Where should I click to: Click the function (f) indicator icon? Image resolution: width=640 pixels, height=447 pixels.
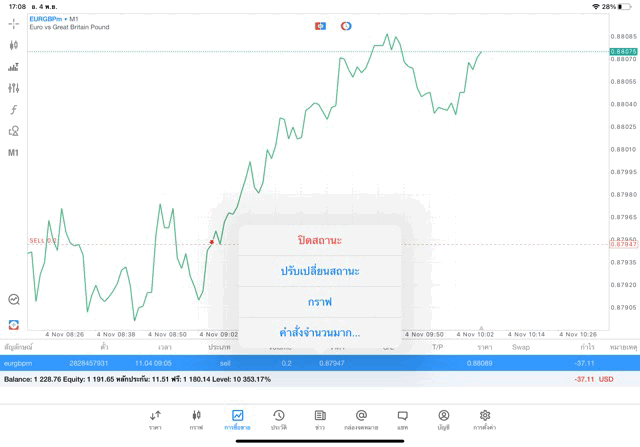point(13,110)
